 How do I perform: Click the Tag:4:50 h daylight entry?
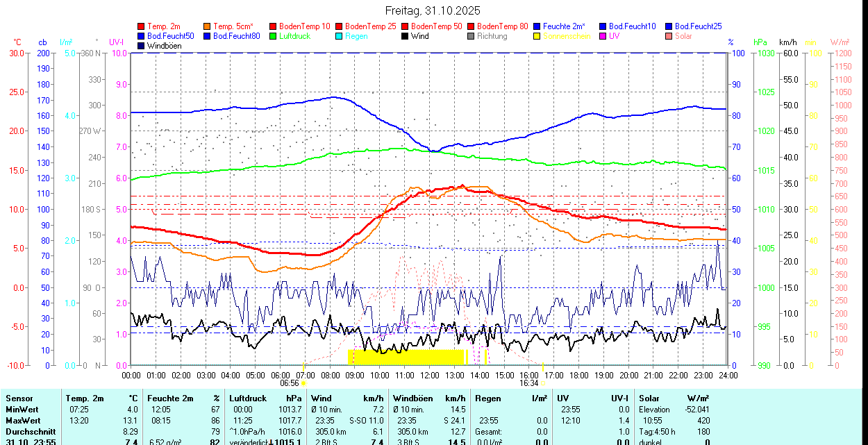[x=657, y=432]
